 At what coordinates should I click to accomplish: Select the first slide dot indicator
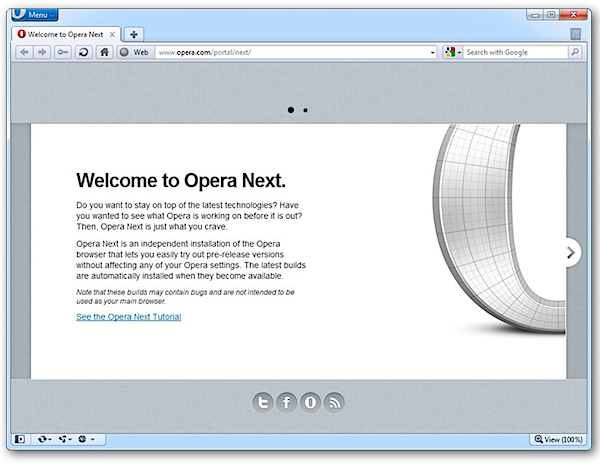(291, 110)
